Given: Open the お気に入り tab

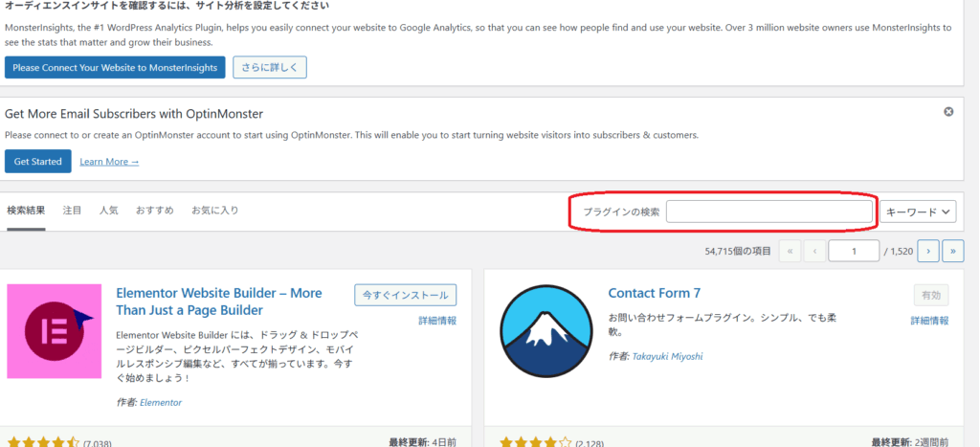Looking at the screenshot, I should click(x=215, y=211).
